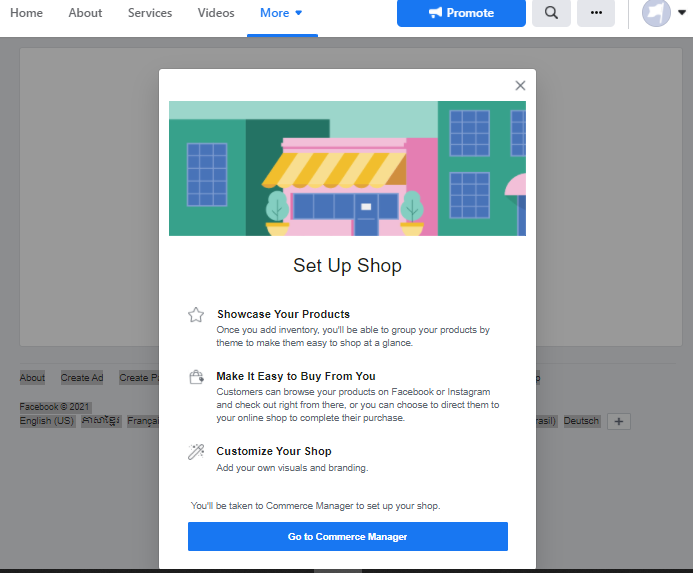Close the Set Up Shop dialog
The height and width of the screenshot is (573, 693).
pos(520,85)
